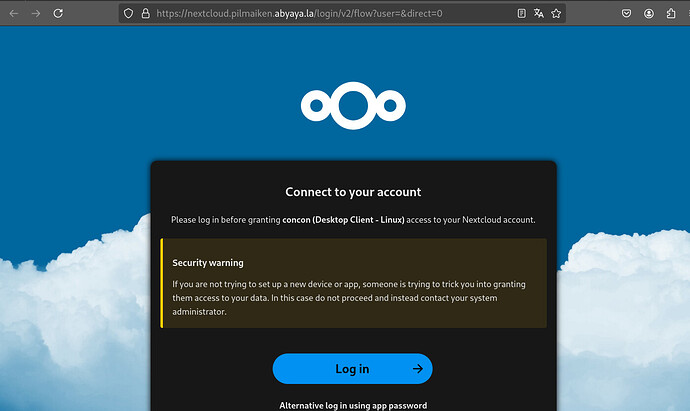Click the Nextcloud logo
690x411 pixels.
click(353, 106)
